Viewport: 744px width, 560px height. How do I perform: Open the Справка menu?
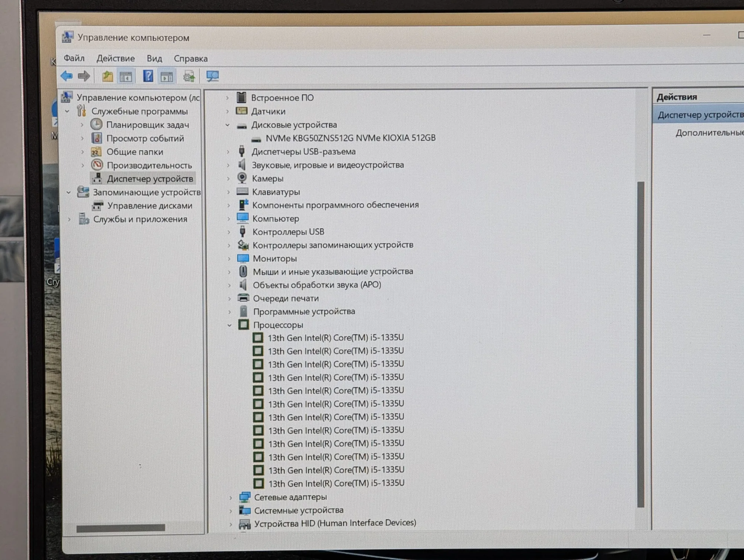(x=191, y=59)
